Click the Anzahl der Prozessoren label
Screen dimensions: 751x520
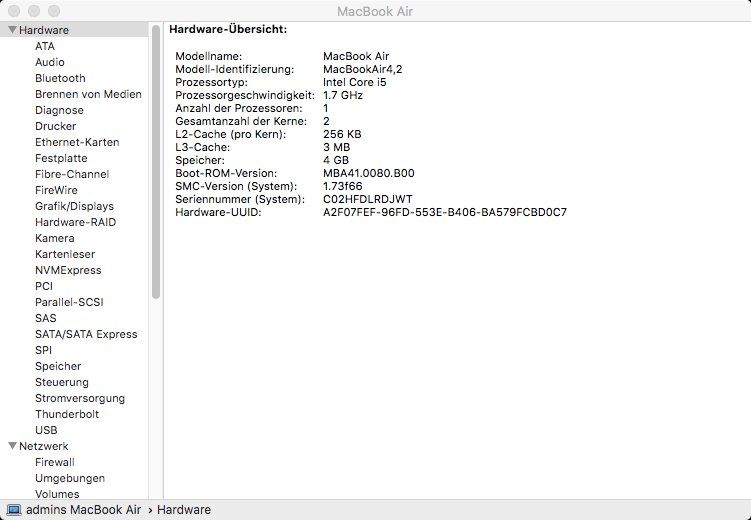(x=239, y=108)
